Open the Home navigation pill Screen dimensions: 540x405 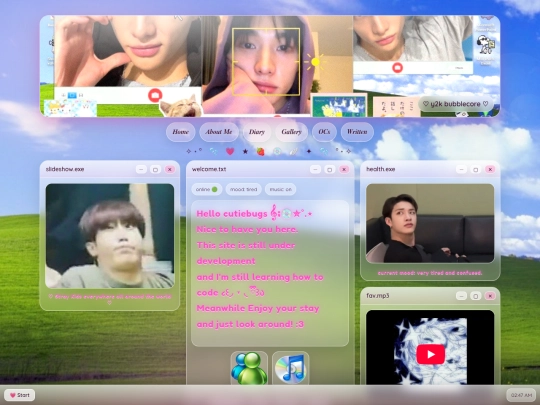180,132
